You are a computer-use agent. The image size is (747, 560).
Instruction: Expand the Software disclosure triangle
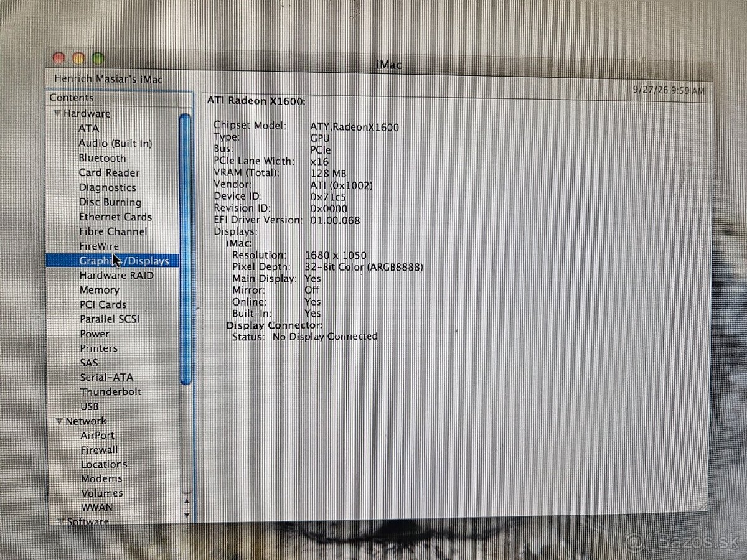point(61,521)
